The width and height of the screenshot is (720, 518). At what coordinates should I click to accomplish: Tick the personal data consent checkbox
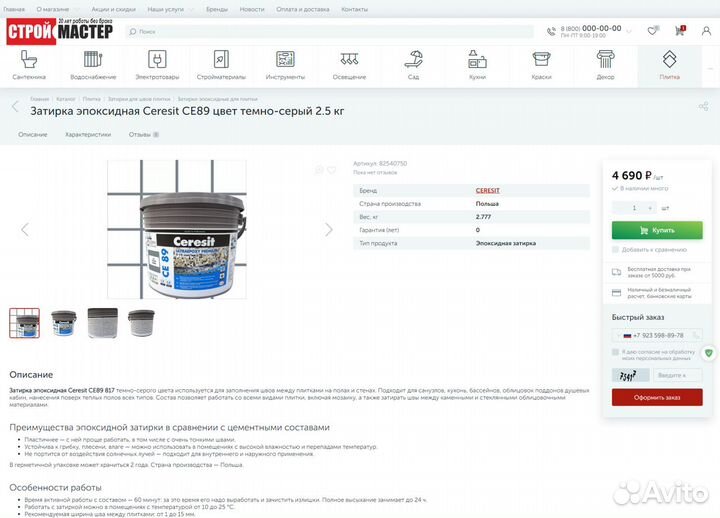click(x=616, y=353)
